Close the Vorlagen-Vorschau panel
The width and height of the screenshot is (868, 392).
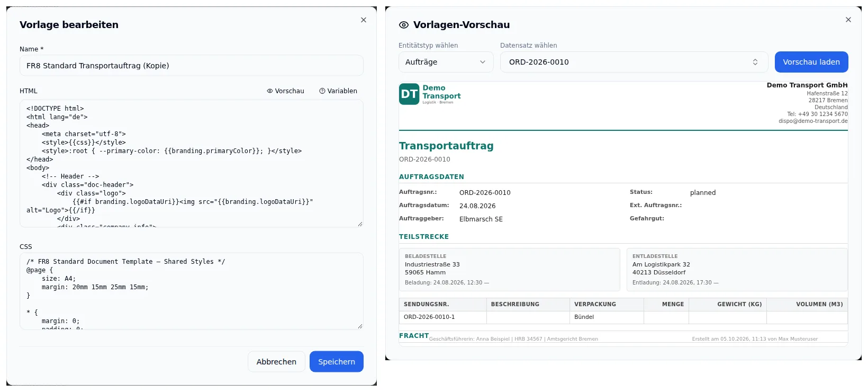pos(848,20)
